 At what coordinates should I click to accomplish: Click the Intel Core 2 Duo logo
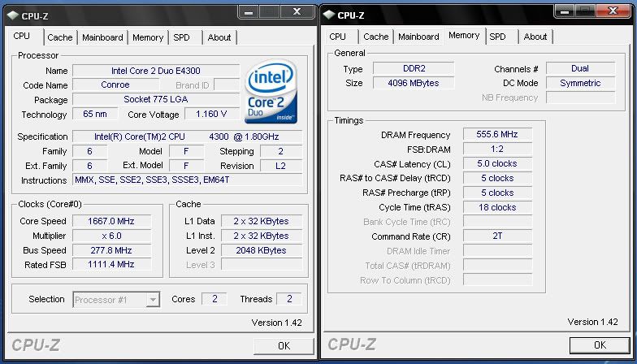click(x=271, y=92)
